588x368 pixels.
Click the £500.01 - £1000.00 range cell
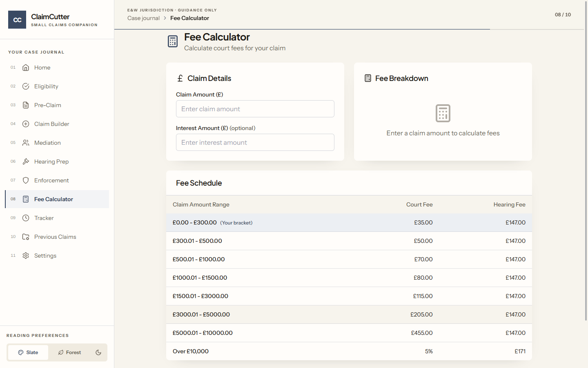coord(198,259)
